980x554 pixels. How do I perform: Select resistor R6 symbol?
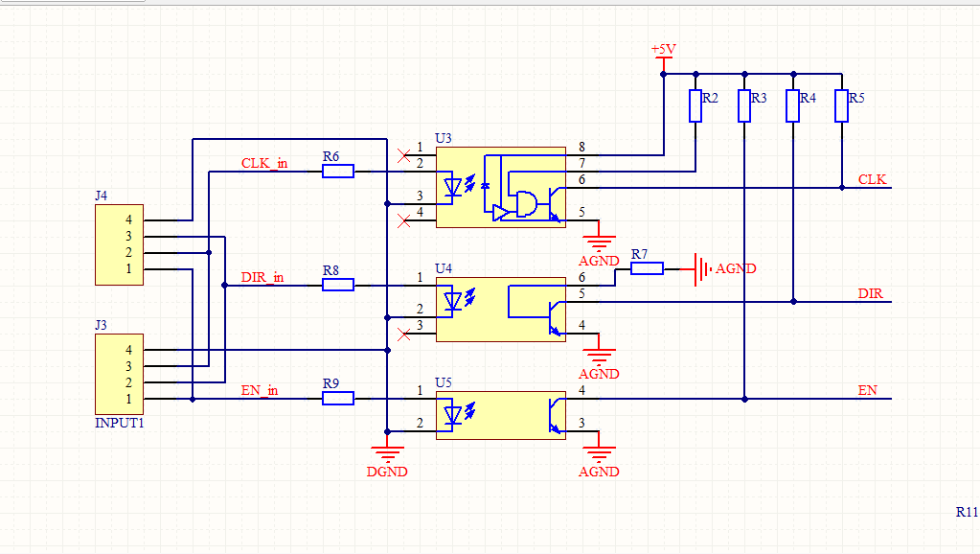coord(338,172)
